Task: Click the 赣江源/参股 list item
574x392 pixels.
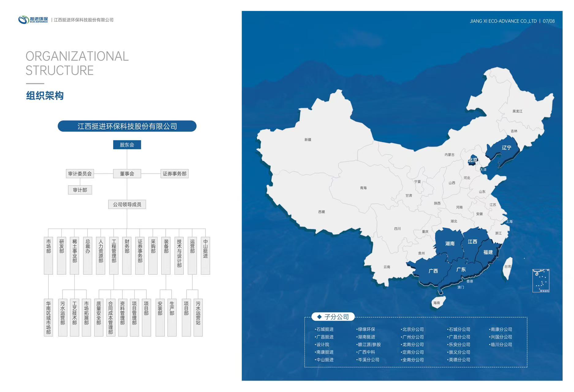Action: [x=369, y=345]
